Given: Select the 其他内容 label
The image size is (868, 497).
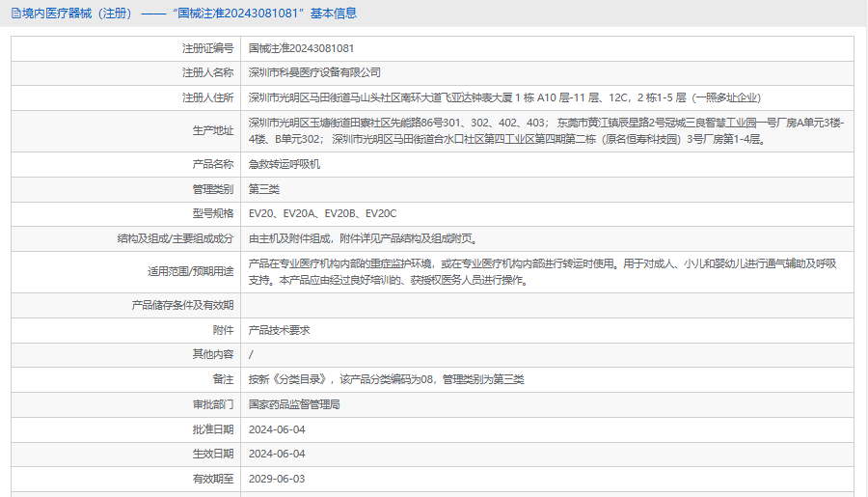Looking at the screenshot, I should tap(213, 354).
